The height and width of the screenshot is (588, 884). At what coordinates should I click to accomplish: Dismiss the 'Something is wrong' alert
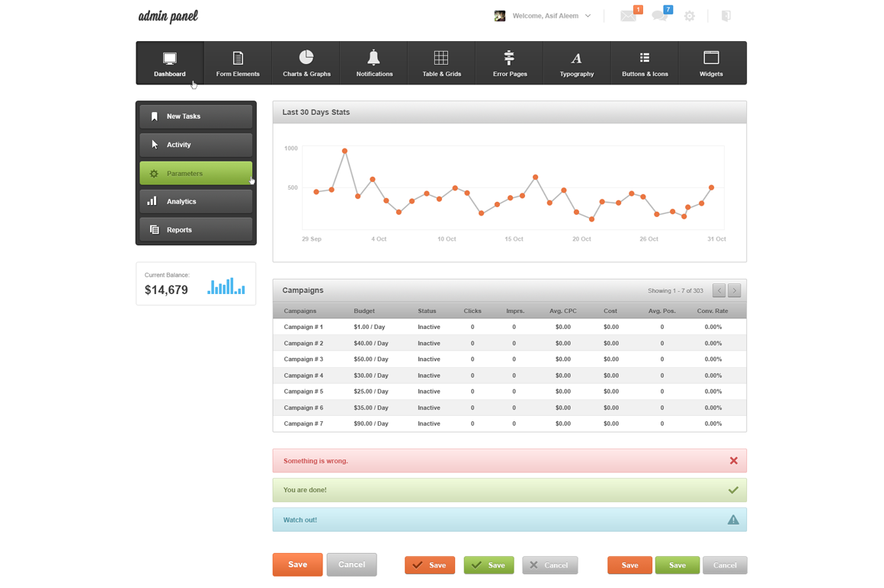click(733, 461)
